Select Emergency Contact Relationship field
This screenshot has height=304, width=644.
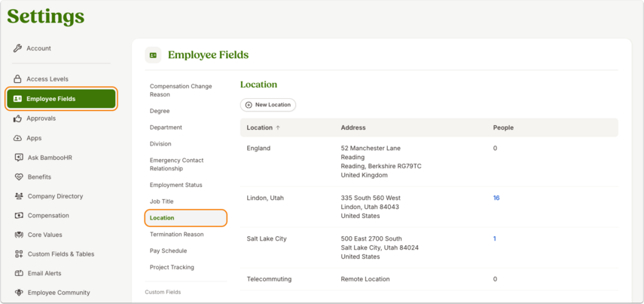pos(176,164)
